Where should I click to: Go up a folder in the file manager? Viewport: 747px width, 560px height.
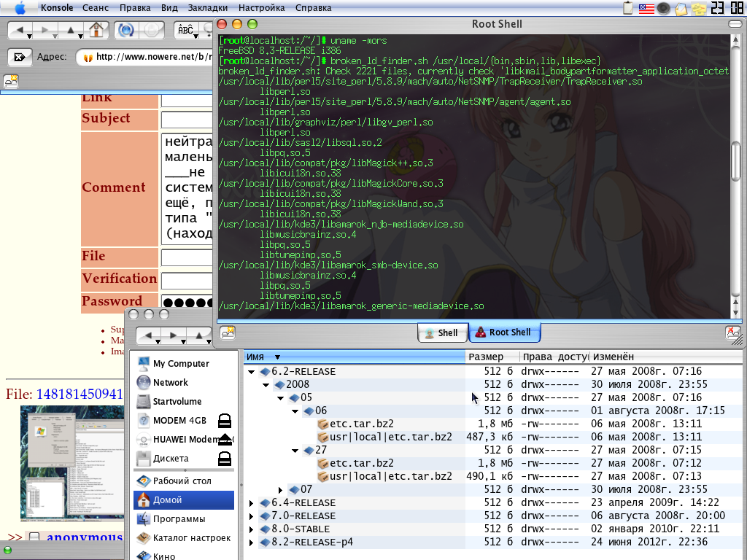coord(200,336)
